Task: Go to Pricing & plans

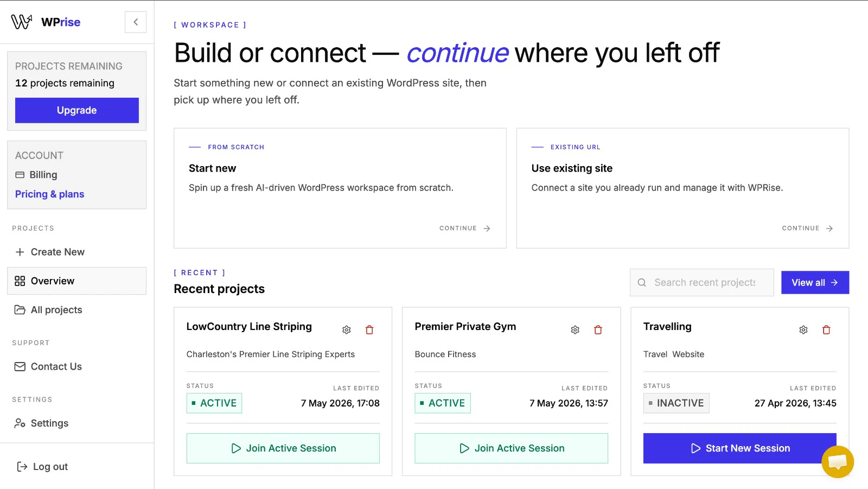Action: (49, 194)
